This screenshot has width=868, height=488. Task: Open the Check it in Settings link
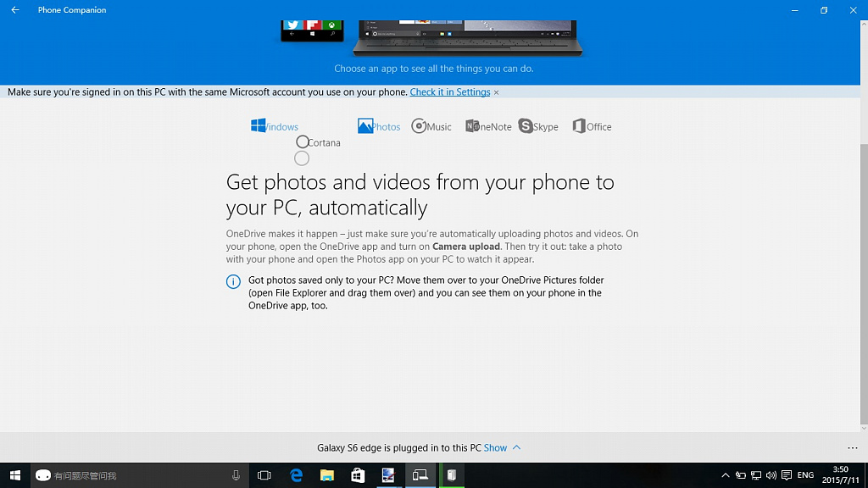(449, 91)
